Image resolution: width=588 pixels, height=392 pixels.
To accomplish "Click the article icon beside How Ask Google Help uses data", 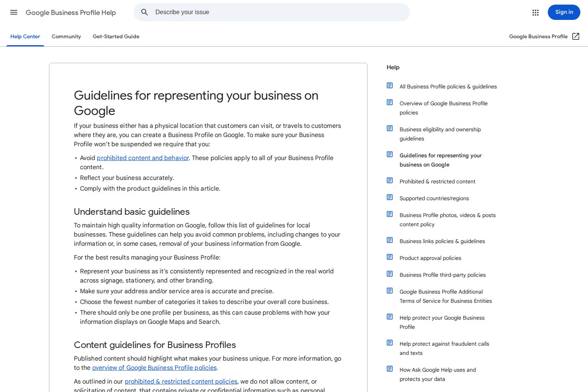I will (x=390, y=369).
